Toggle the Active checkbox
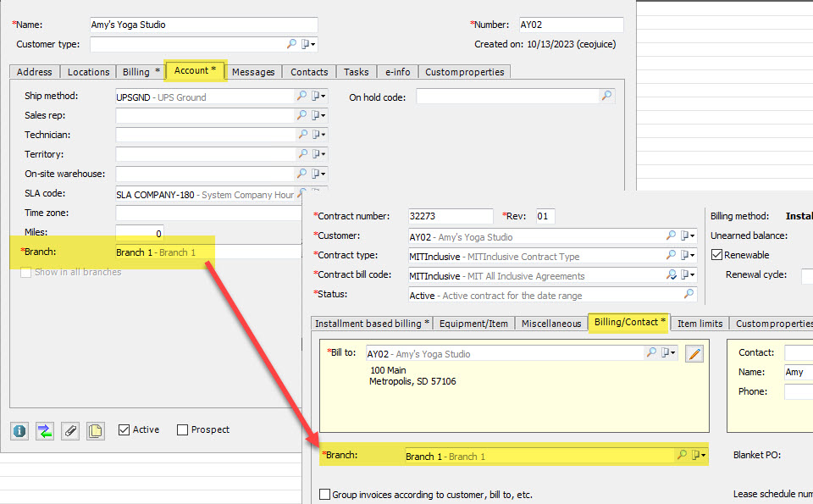This screenshot has height=504, width=813. (x=124, y=429)
